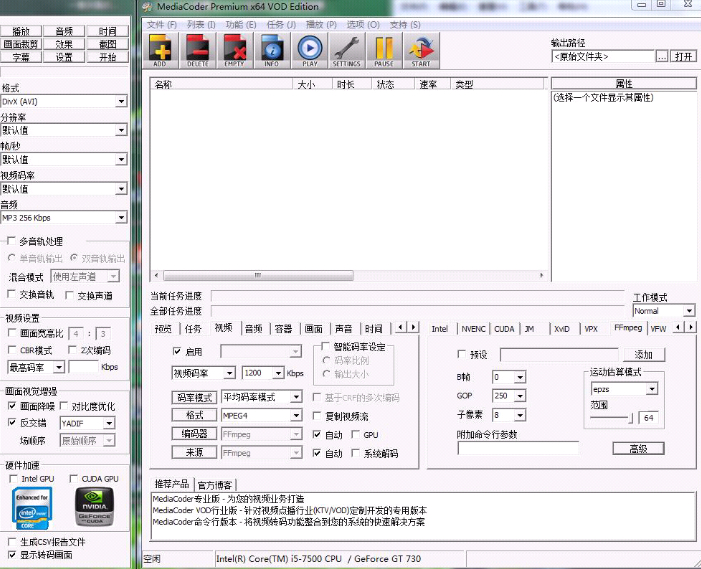Click the MediaCoder title bar app icon
Screen dimensions: 701x569
(147, 7)
